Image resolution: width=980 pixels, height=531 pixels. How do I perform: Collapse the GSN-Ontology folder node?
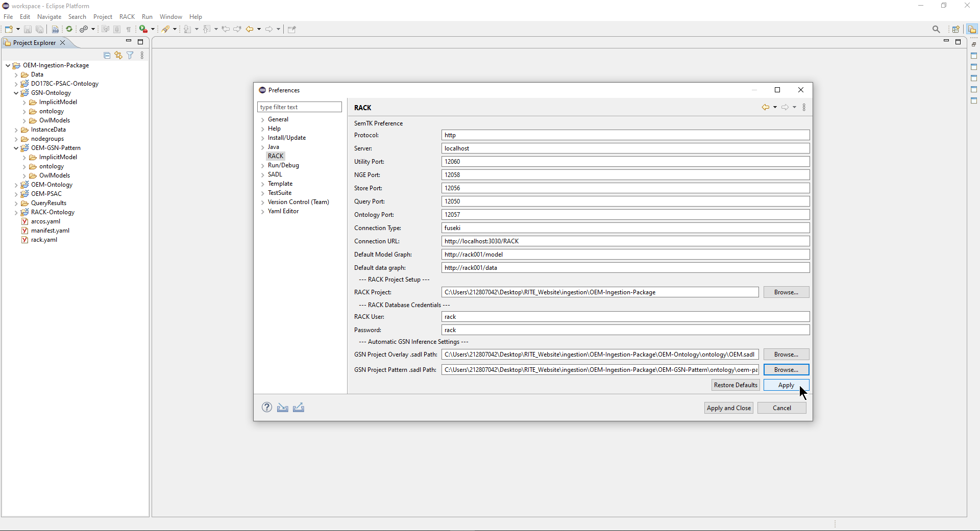click(16, 93)
